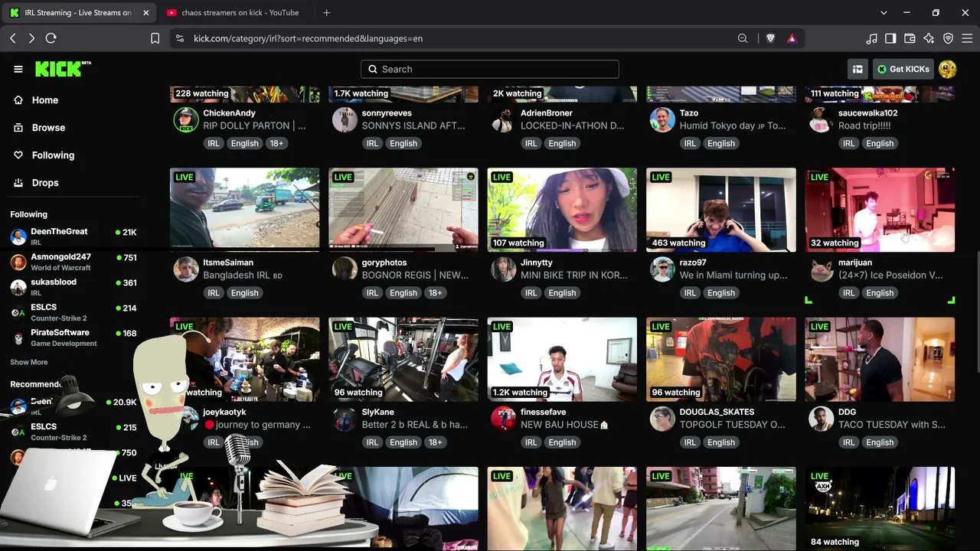This screenshot has width=980, height=551.
Task: Go to Home in the Kick sidebar
Action: [45, 100]
